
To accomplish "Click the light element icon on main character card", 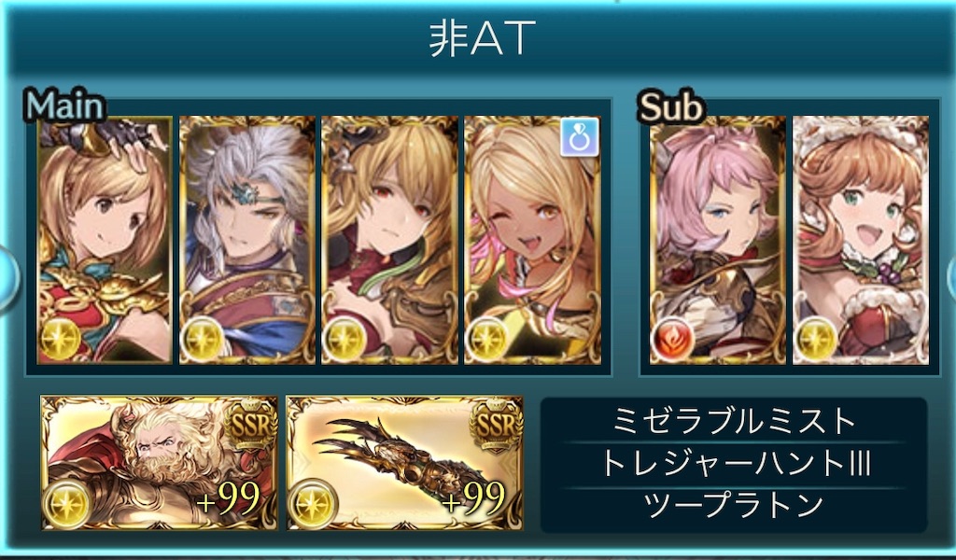I will click(x=61, y=339).
